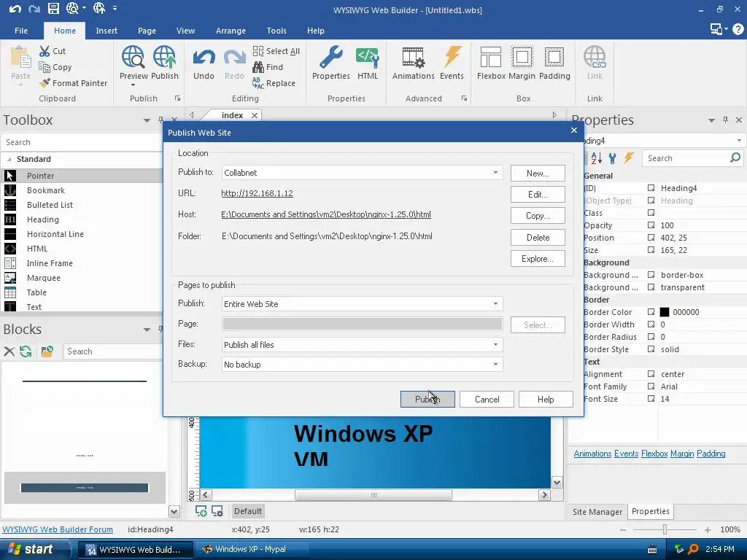Click the delete X icon in Blocks

click(9, 351)
